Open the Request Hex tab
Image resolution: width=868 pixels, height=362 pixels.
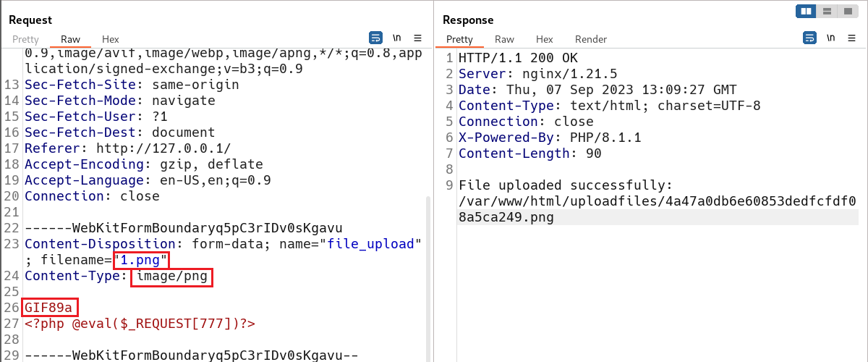pos(111,39)
